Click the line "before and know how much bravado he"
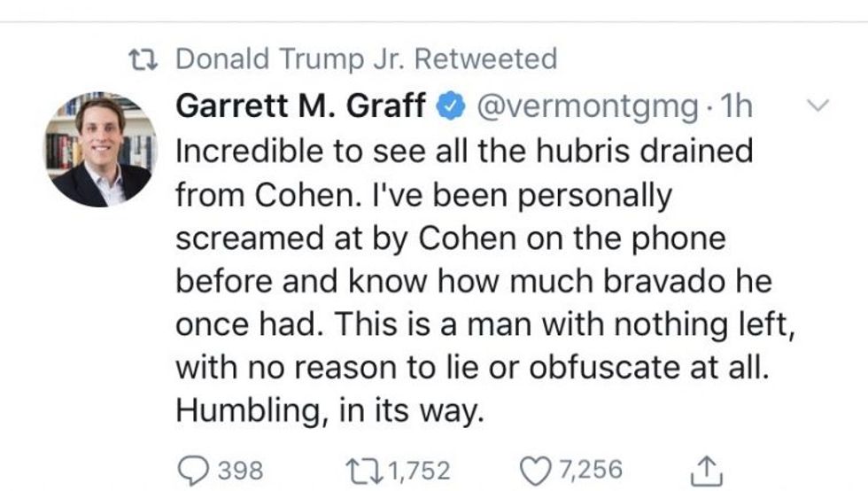 pyautogui.click(x=473, y=282)
